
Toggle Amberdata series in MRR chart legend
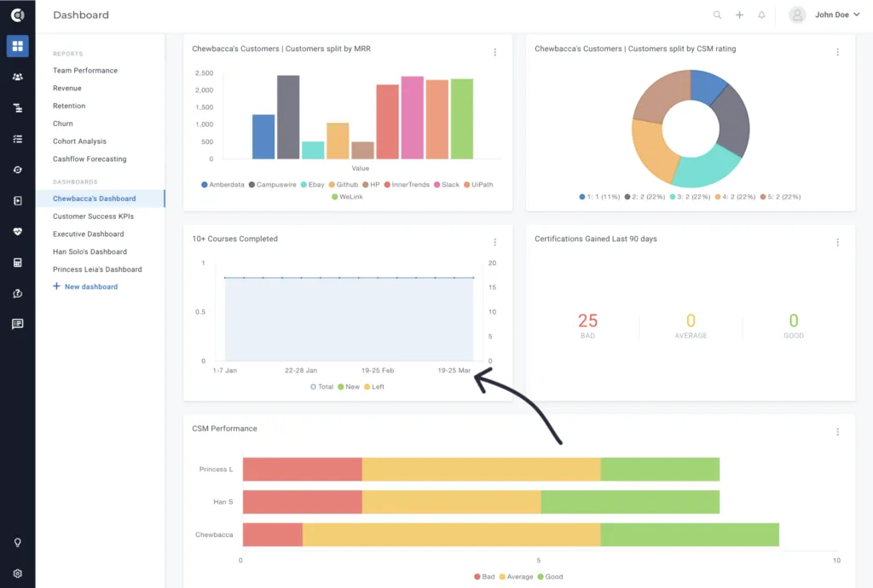[223, 185]
